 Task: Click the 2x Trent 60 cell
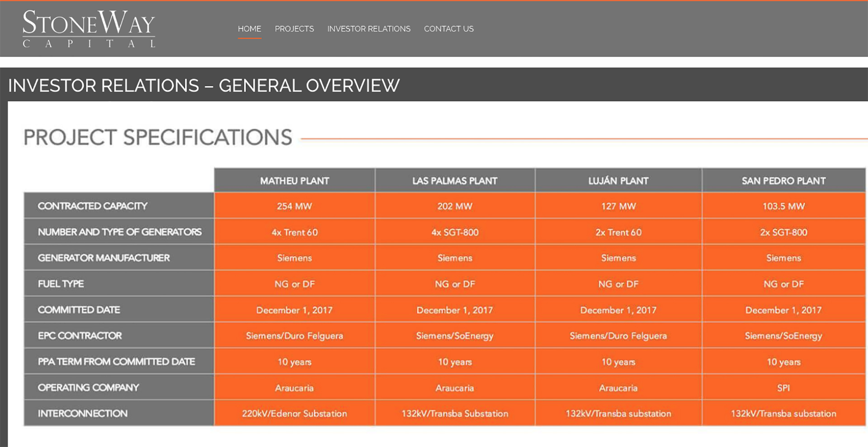pyautogui.click(x=618, y=232)
